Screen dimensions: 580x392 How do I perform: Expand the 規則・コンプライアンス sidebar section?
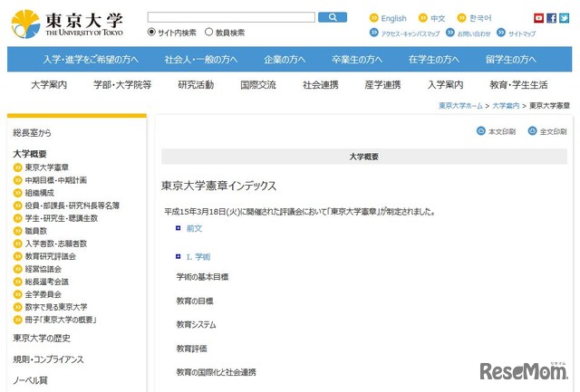pyautogui.click(x=48, y=359)
